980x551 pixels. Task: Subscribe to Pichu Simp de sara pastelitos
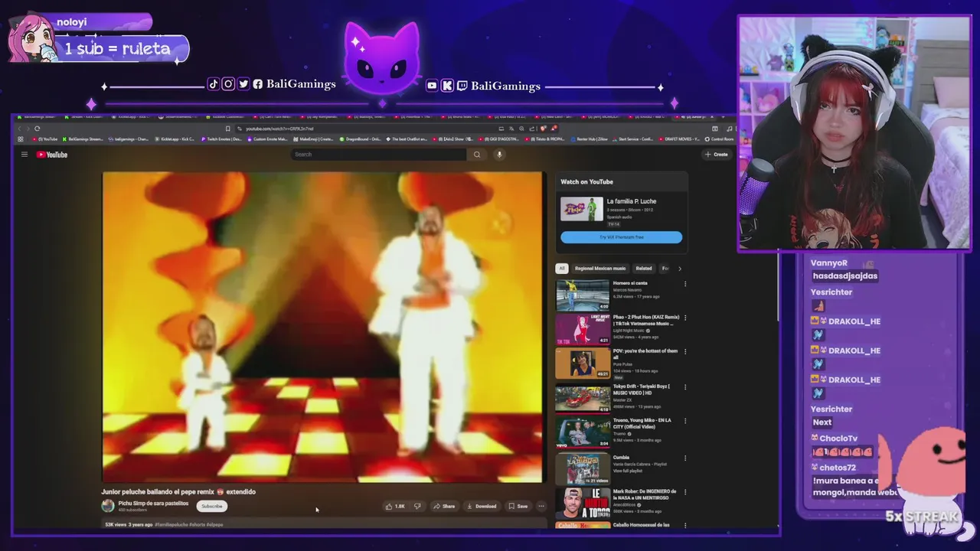tap(212, 506)
